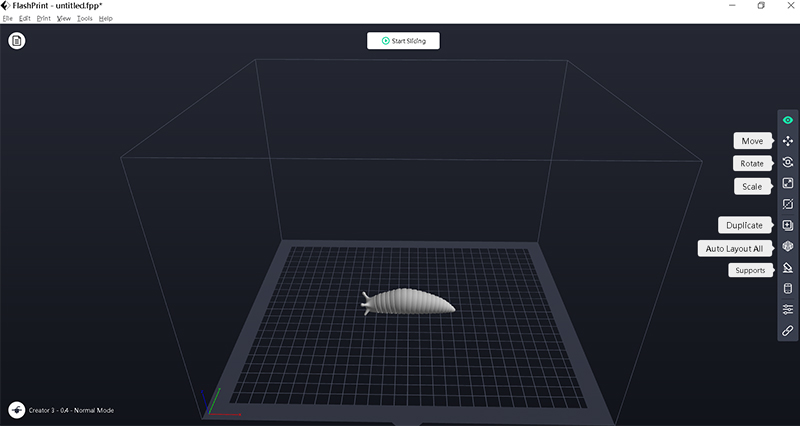
Task: Restore down the FlashPrint window
Action: tap(761, 6)
